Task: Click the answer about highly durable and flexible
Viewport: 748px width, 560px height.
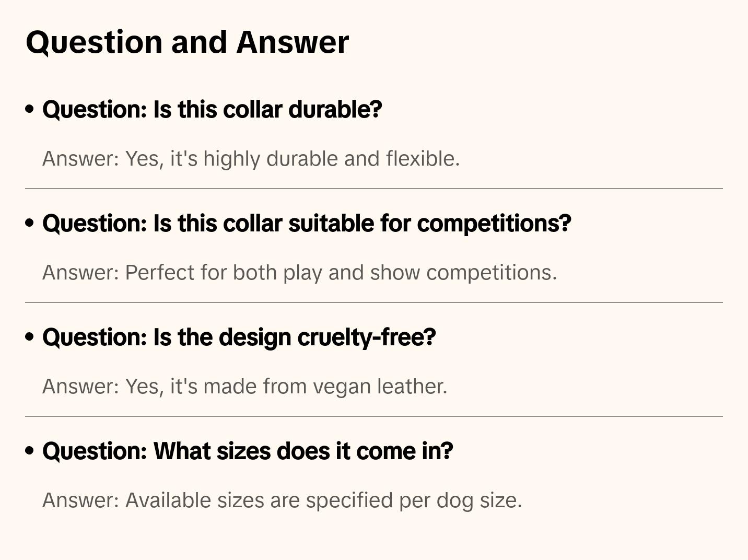Action: click(x=251, y=159)
